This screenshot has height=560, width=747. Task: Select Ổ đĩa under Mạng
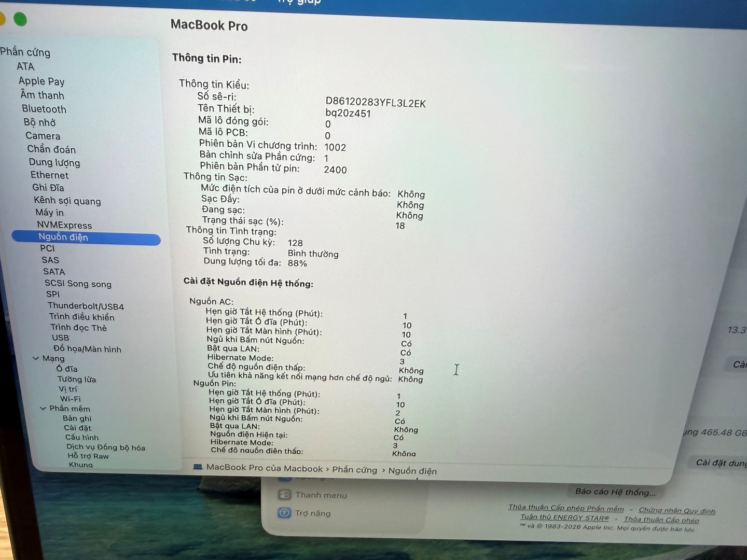click(x=67, y=369)
